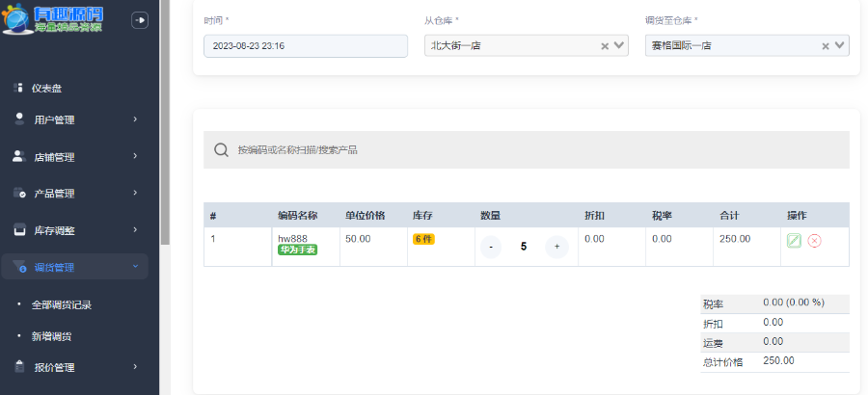The height and width of the screenshot is (395, 868).
Task: Click the 时间 date time field
Action: [305, 45]
